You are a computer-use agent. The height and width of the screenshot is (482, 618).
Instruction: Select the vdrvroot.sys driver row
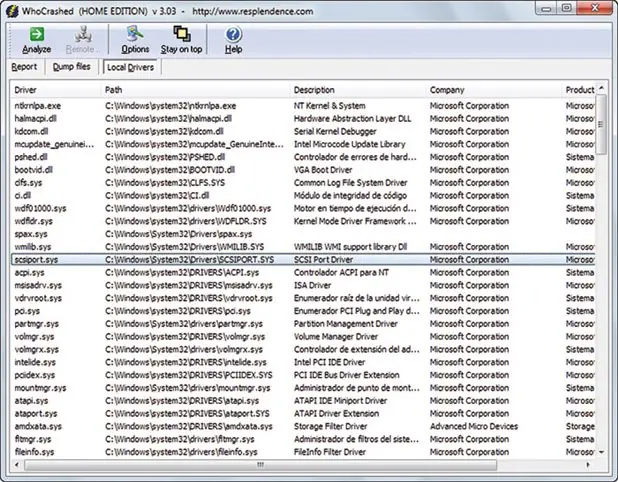[303, 298]
